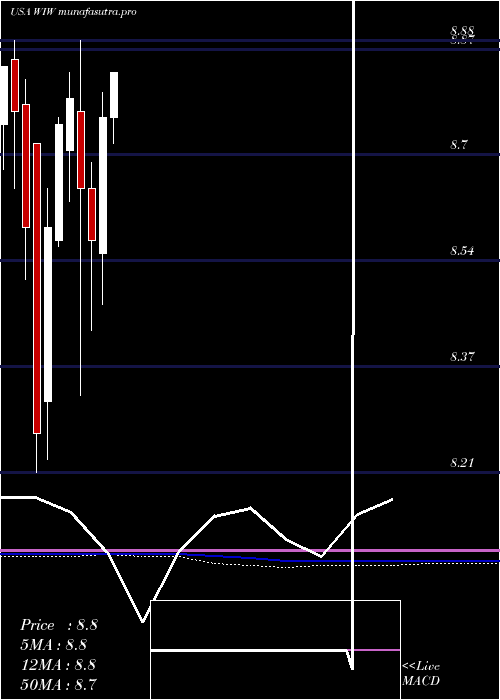Click the 8.37 price level label
The width and height of the screenshot is (500, 700).
tap(462, 357)
